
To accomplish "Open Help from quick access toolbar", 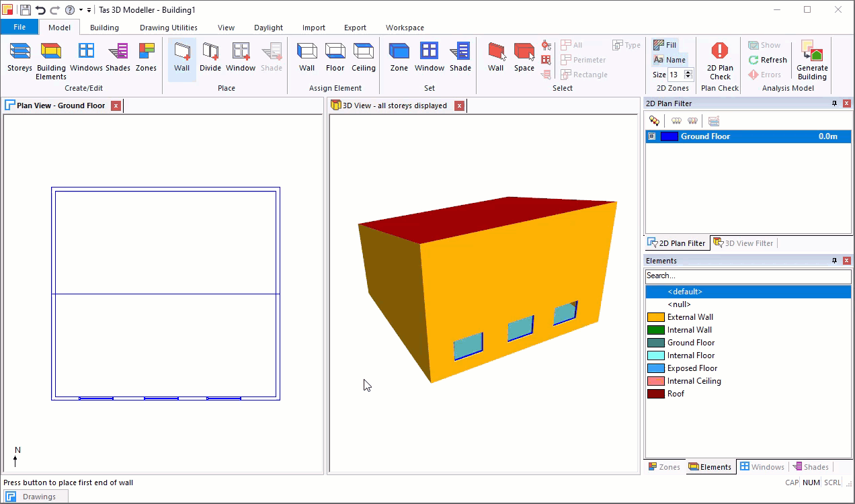I will pos(70,10).
